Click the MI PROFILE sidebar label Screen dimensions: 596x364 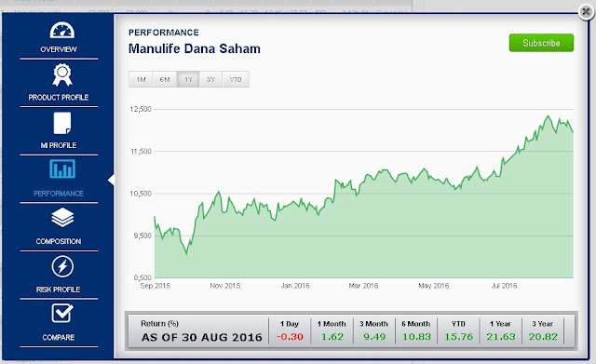click(59, 145)
